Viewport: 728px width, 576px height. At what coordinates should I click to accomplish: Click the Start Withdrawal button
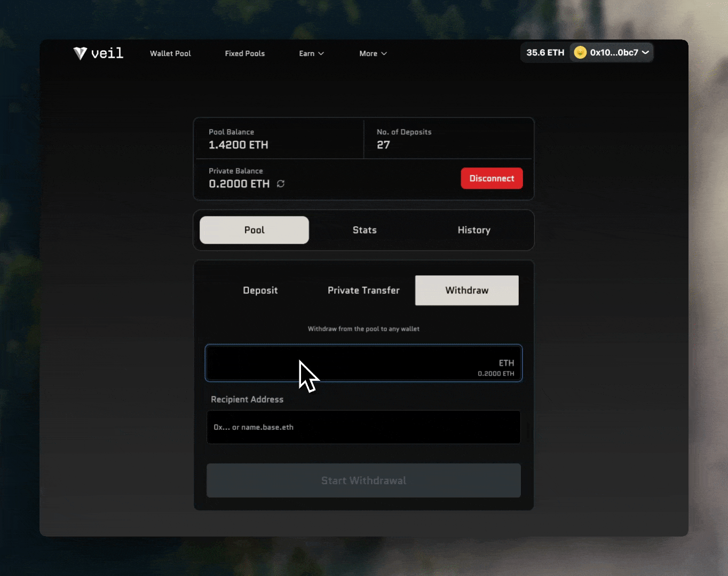tap(363, 481)
